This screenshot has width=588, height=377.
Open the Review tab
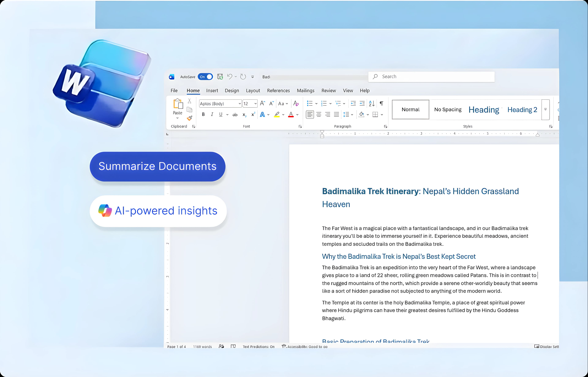(329, 91)
